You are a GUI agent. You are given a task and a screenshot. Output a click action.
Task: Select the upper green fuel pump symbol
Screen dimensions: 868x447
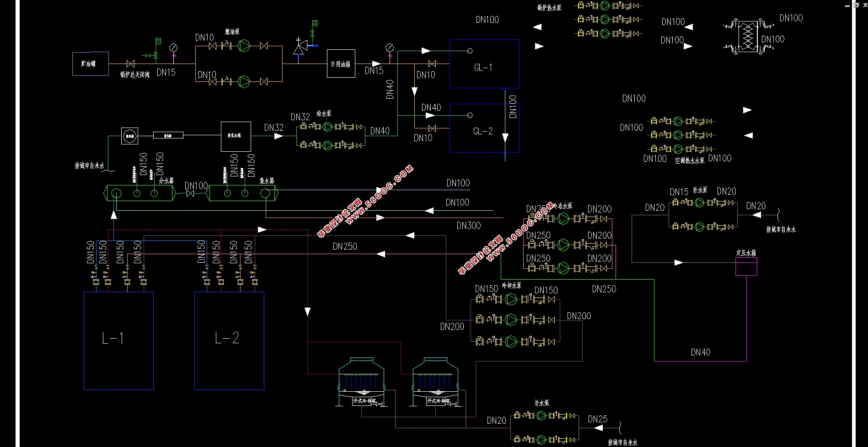[x=245, y=46]
